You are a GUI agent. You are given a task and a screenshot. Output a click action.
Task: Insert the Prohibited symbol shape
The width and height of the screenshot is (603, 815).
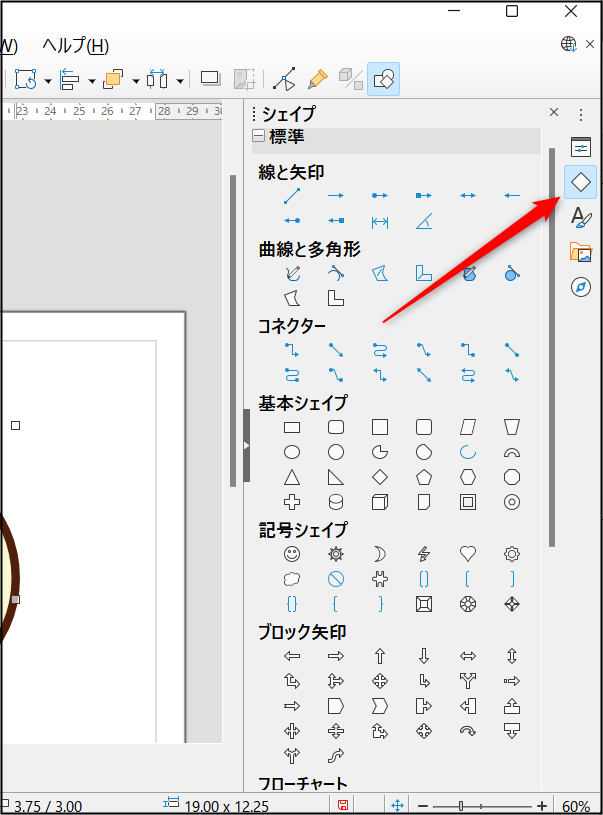coord(336,579)
